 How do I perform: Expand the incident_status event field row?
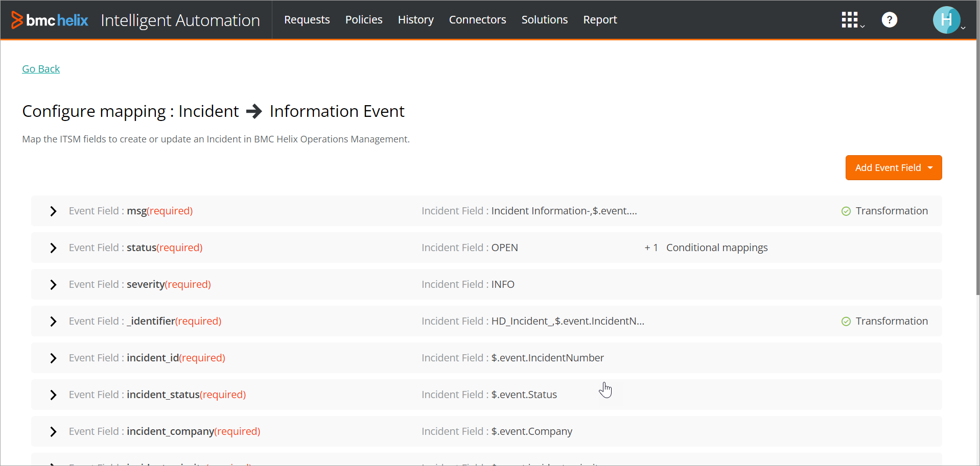(x=53, y=395)
